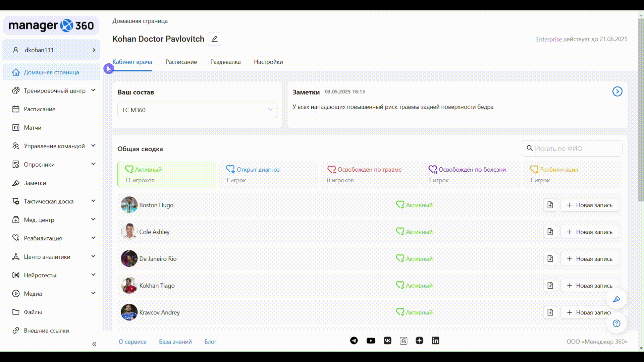Click the page vertical scrollbar

(641, 109)
